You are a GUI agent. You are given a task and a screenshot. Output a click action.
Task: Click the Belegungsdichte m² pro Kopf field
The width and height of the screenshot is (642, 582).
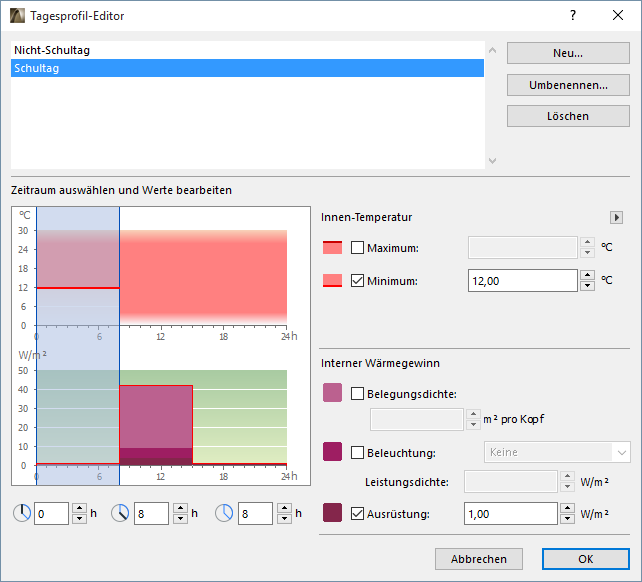point(416,419)
